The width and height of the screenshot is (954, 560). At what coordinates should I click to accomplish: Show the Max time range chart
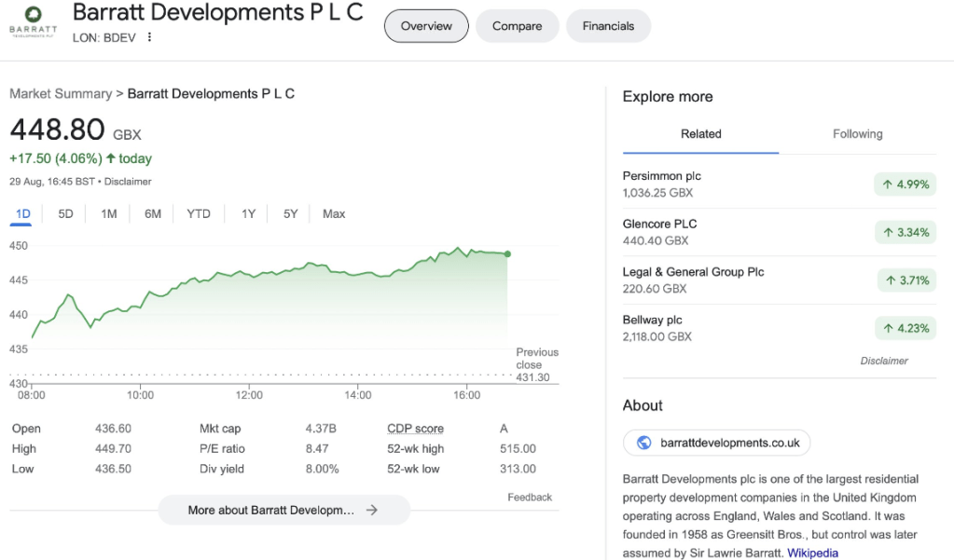[x=334, y=213]
